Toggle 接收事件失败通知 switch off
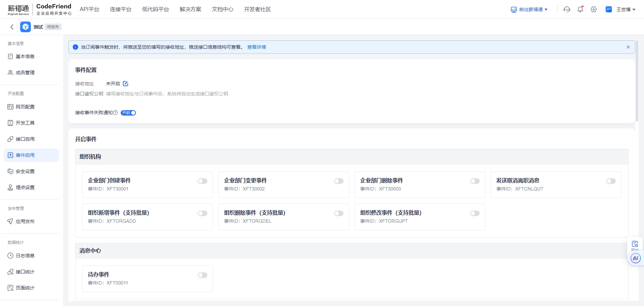This screenshot has height=306, width=644. [128, 113]
